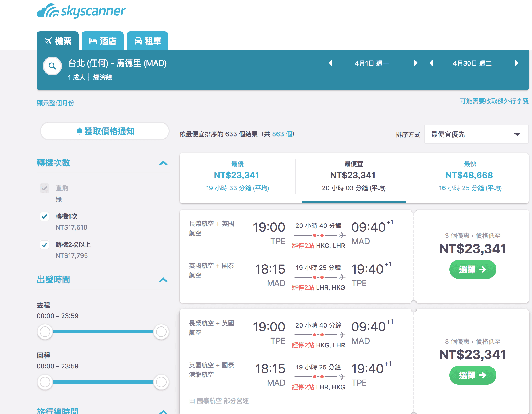Image resolution: width=532 pixels, height=414 pixels.
Task: Click 經濟艙 cabin class text
Action: click(x=103, y=77)
